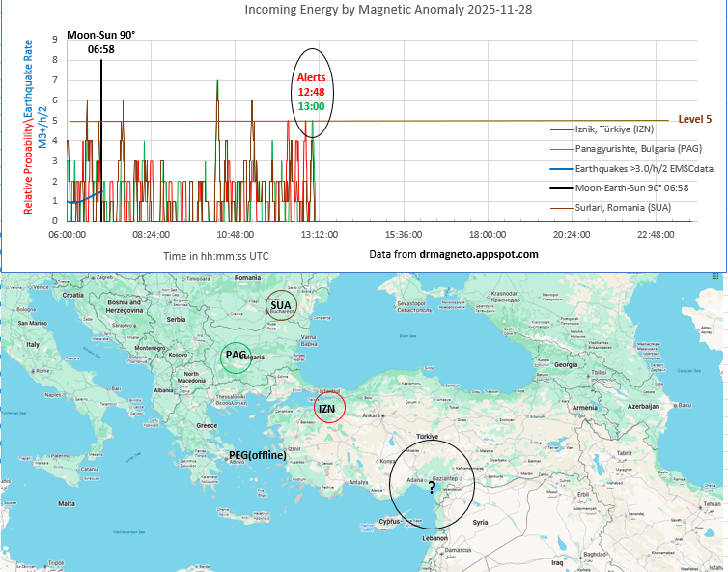Click the 'Azerbaijan' country label

[x=643, y=406]
